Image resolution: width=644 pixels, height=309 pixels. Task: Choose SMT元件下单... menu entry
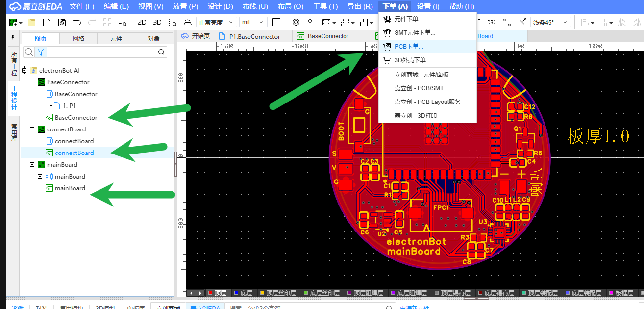click(x=427, y=33)
